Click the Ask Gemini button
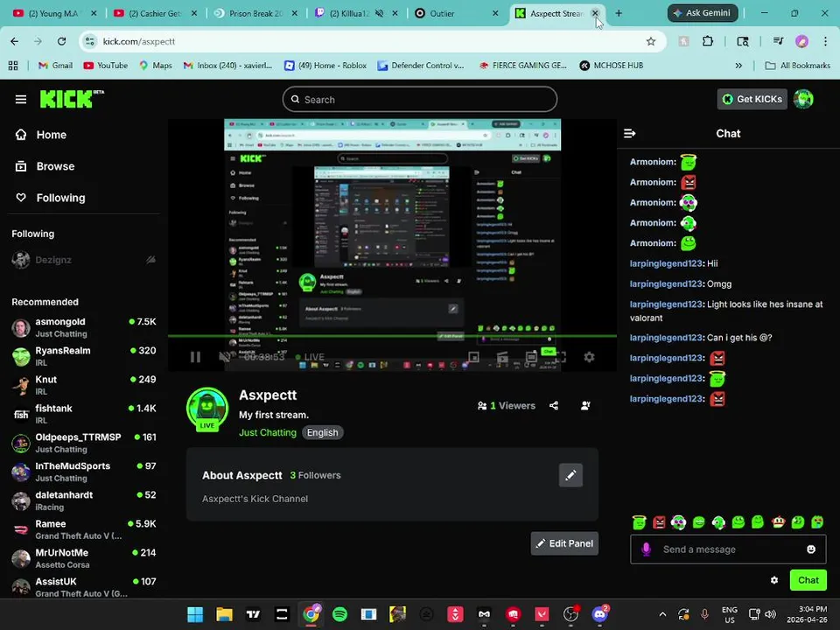Viewport: 840px width, 630px height. click(x=703, y=13)
